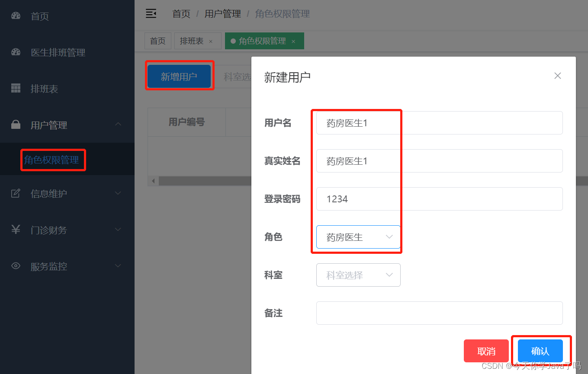Click 用户管理 in the breadcrumb
The image size is (588, 374).
[x=223, y=14]
